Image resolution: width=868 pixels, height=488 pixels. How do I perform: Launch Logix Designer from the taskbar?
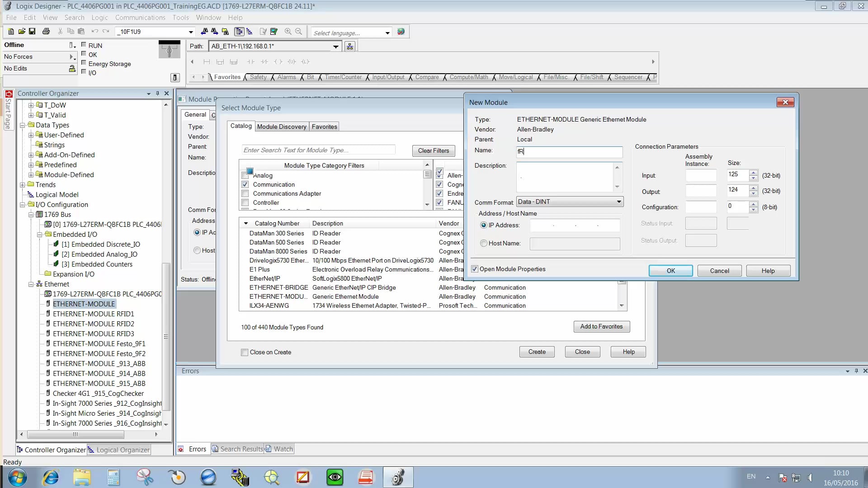(398, 477)
